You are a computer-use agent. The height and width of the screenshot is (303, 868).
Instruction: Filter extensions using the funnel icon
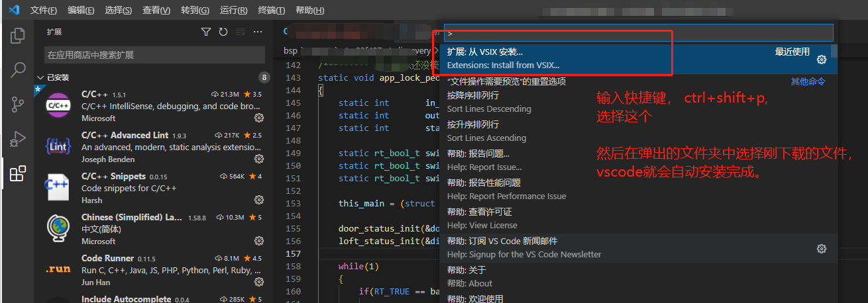pos(206,32)
